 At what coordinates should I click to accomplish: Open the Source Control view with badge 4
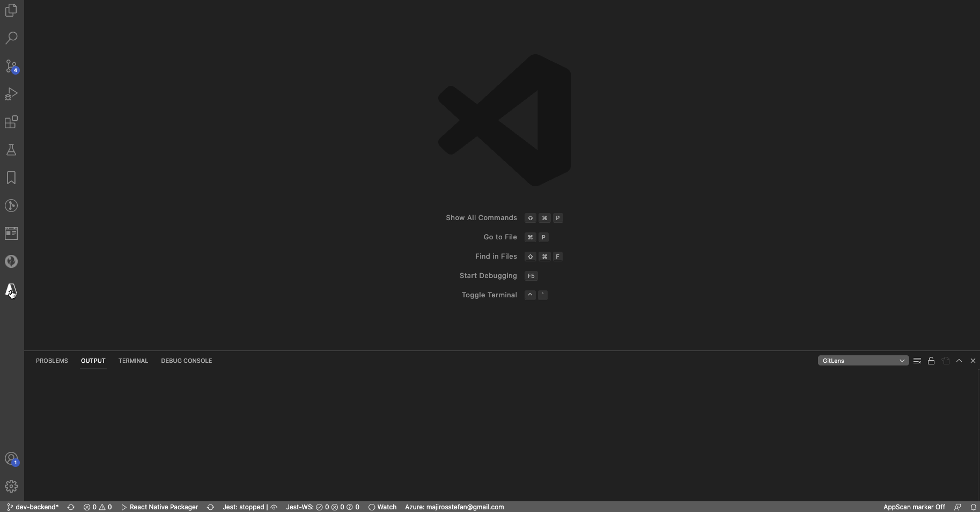pyautogui.click(x=11, y=66)
